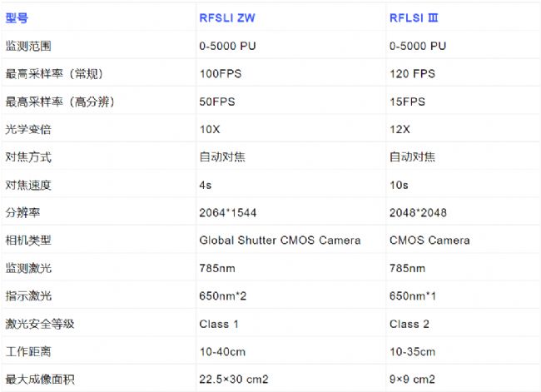The width and height of the screenshot is (541, 392).
Task: Click the 对焦速度 row label
Action: click(28, 184)
